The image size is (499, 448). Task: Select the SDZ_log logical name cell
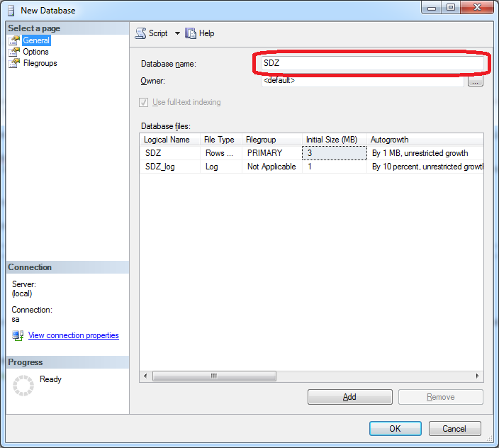click(x=170, y=167)
